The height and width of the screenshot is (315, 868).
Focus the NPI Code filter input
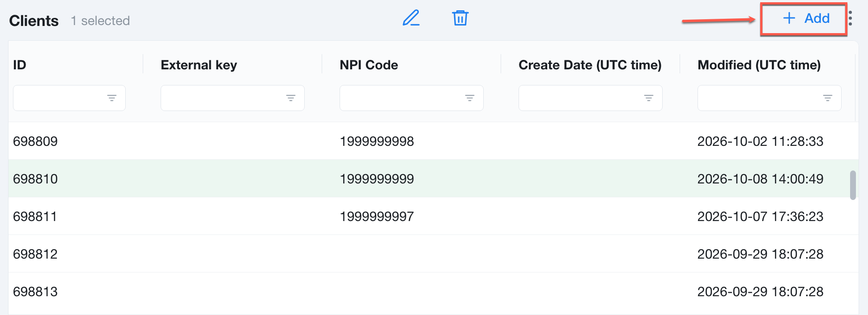402,98
